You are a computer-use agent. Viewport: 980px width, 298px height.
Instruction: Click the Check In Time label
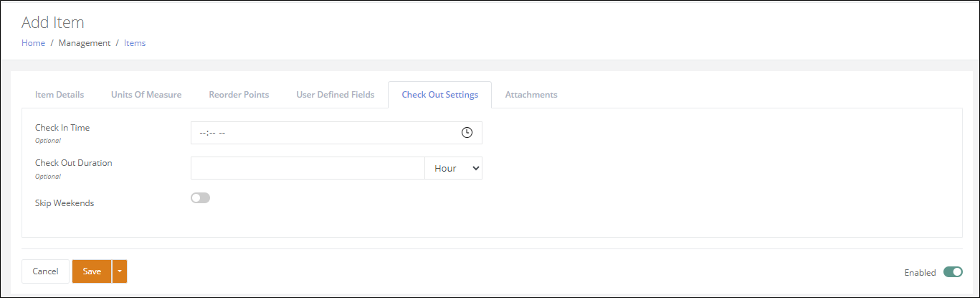(62, 128)
